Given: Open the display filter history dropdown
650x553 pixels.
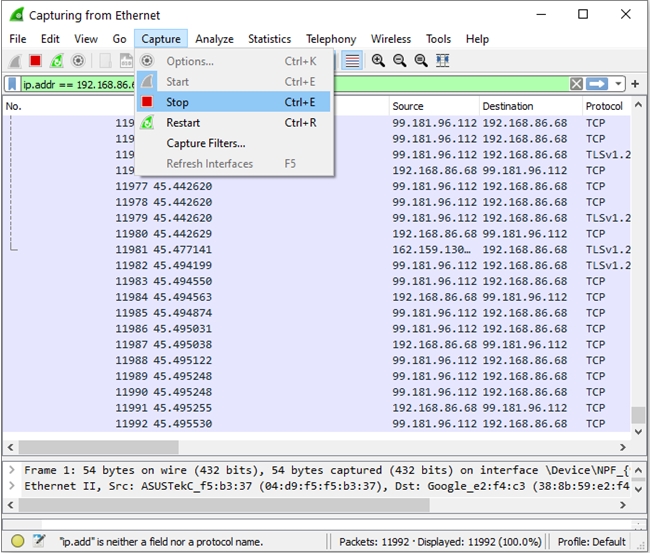Looking at the screenshot, I should 619,84.
